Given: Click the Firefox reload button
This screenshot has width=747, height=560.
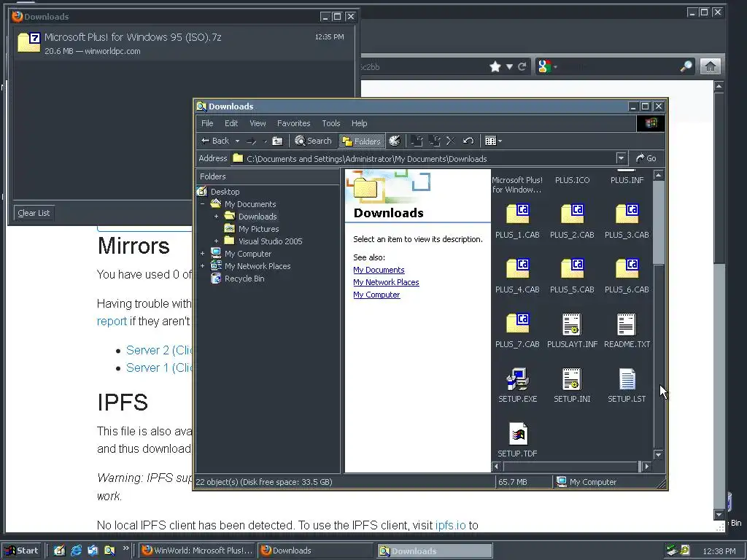Looking at the screenshot, I should pyautogui.click(x=522, y=66).
